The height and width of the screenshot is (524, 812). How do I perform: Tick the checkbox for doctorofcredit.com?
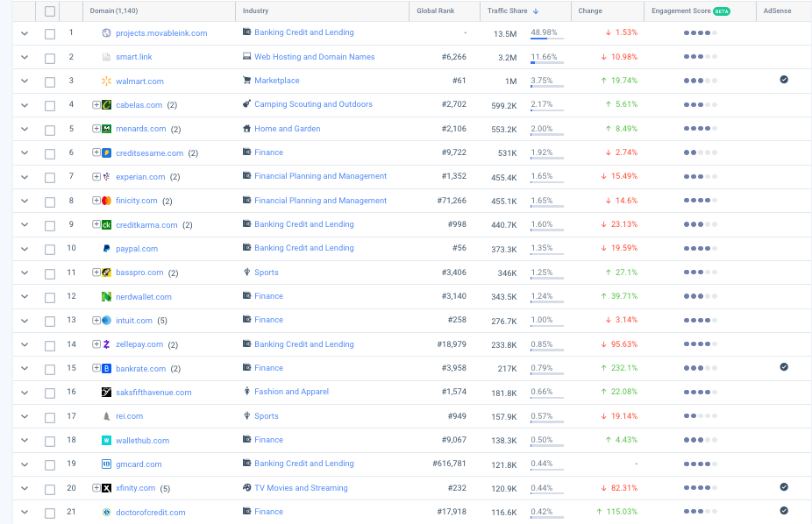point(50,513)
